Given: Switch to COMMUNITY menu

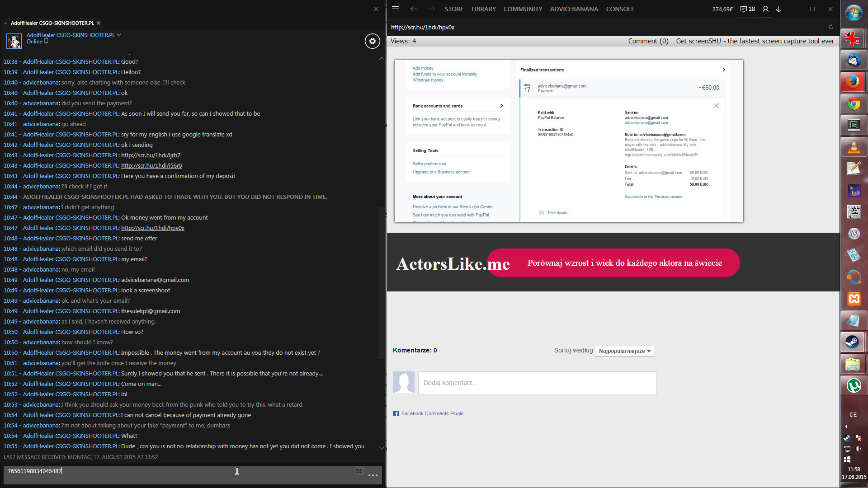Looking at the screenshot, I should tap(523, 9).
